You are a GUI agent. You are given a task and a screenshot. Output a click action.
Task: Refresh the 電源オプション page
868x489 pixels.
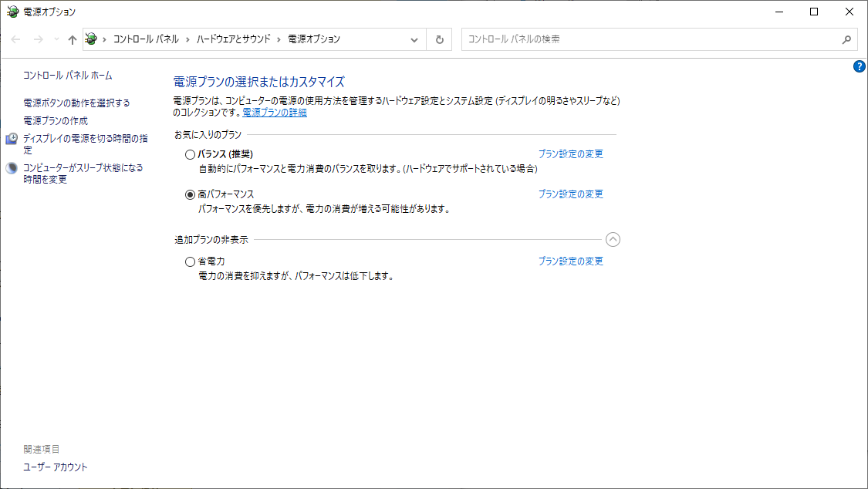click(x=440, y=39)
